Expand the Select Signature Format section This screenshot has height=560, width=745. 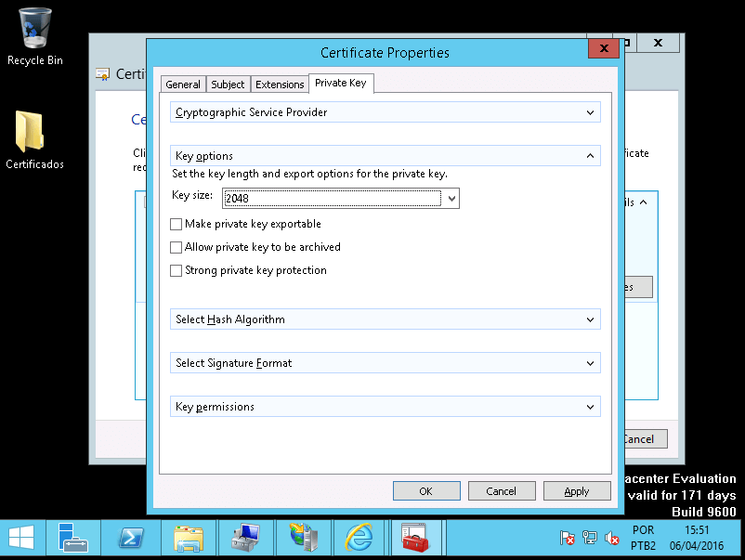[385, 363]
